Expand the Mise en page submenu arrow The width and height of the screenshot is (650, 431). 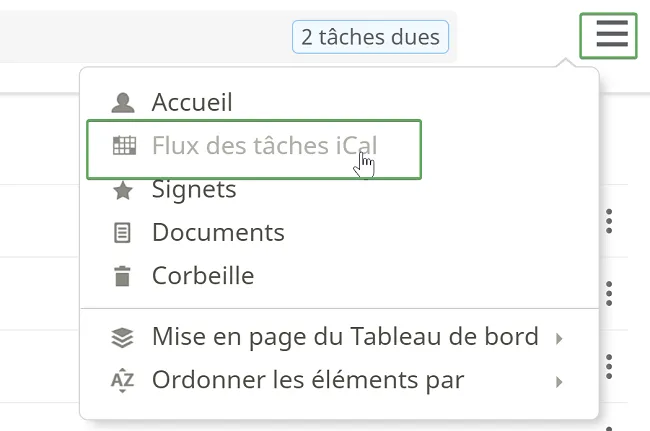point(559,339)
